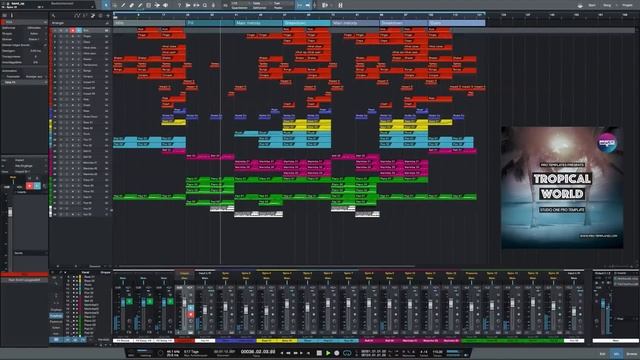Select the Bend tool
640x360 pixels.
157,5
